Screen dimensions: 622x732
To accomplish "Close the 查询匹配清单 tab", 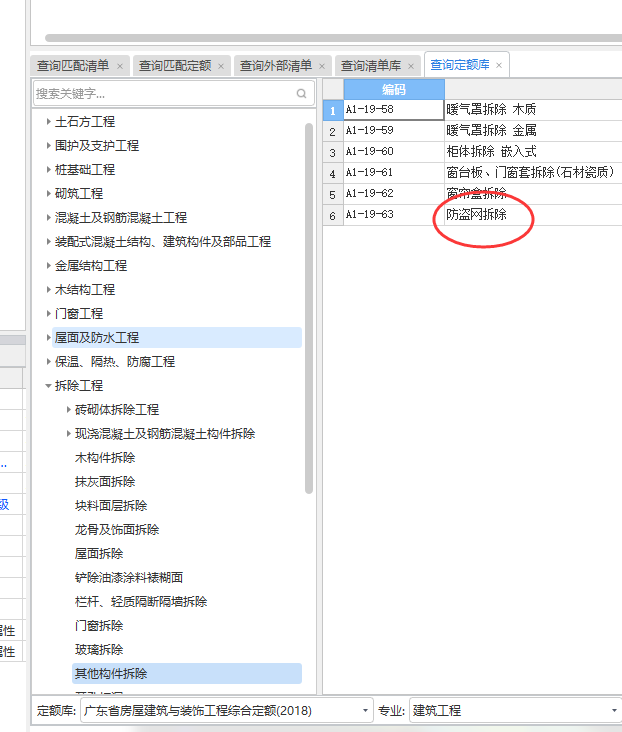I will [120, 66].
